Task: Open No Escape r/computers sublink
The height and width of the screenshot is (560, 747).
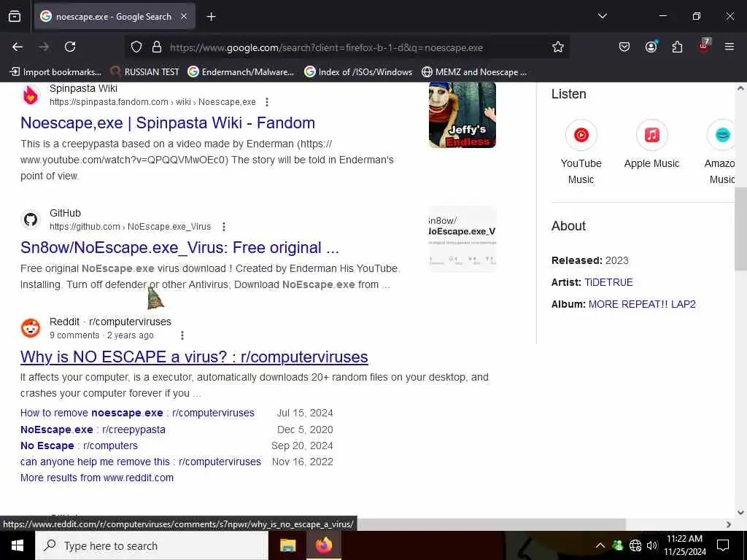Action: 79,446
